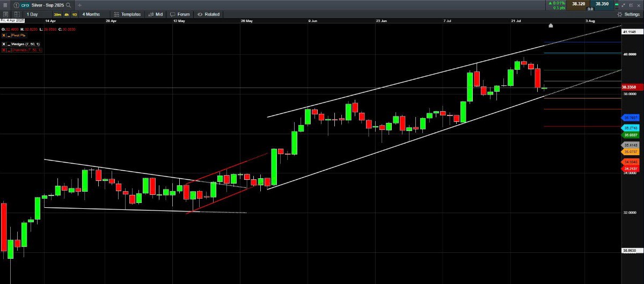
Task: Click the chart list panel icon
Action: coord(5,14)
